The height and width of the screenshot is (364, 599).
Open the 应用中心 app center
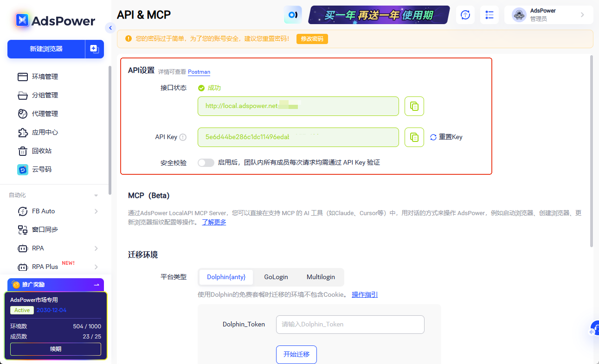pos(42,132)
